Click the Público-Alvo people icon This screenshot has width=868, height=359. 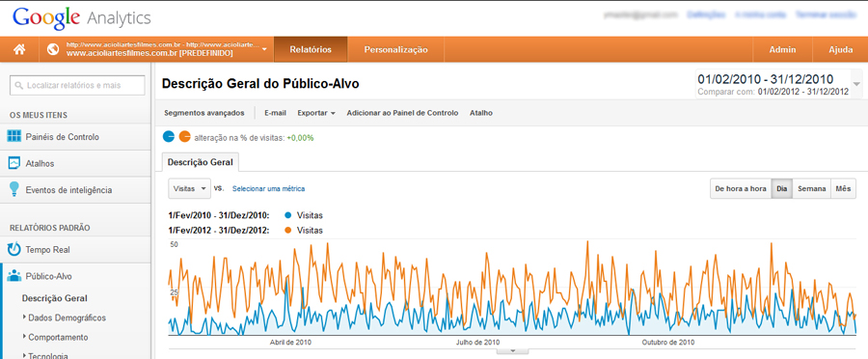(x=14, y=276)
